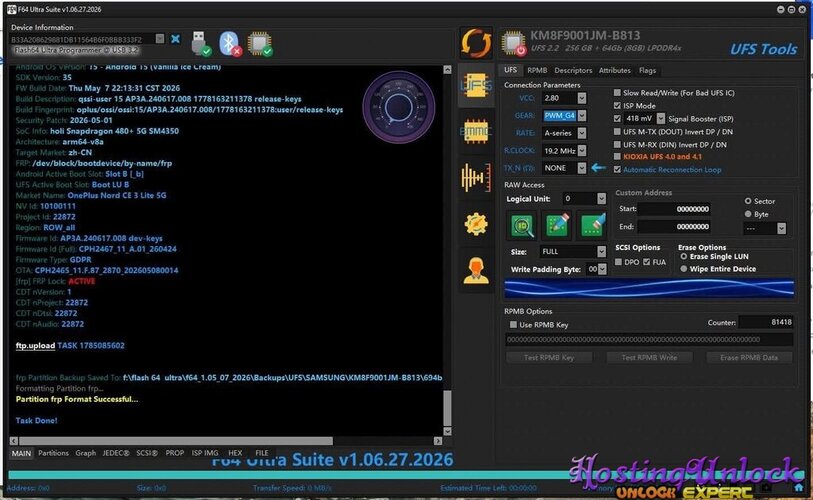Switch to the Descriptors tab
The width and height of the screenshot is (813, 500).
[x=573, y=71]
